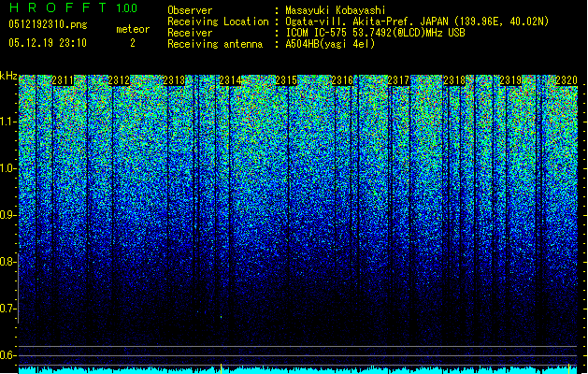The width and height of the screenshot is (588, 374).
Task: Click the Observer label
Action: coord(190,10)
